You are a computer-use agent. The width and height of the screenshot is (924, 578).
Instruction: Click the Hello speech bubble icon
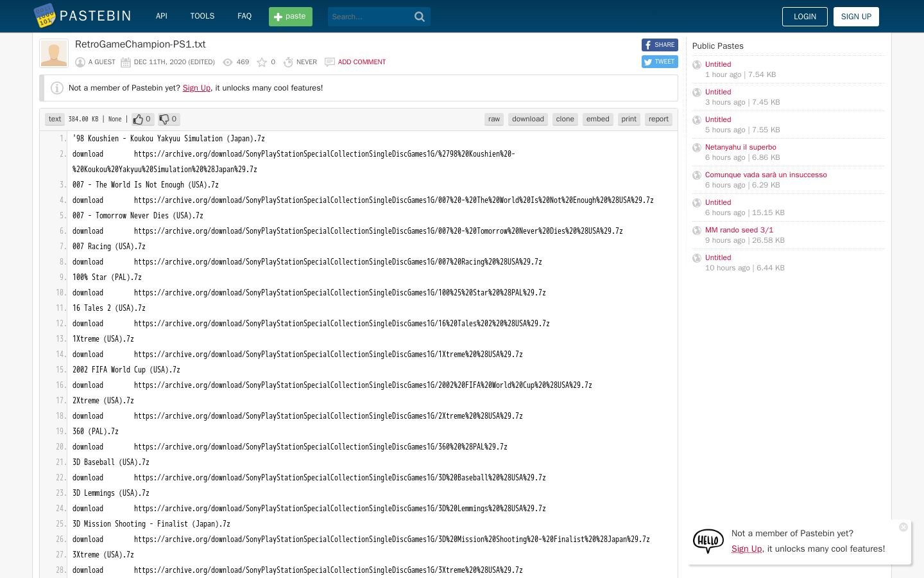pyautogui.click(x=708, y=541)
